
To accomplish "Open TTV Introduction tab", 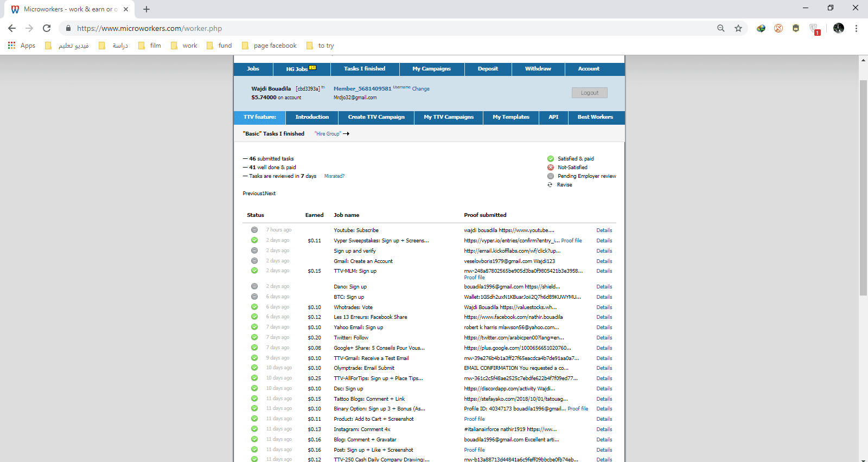I will [x=312, y=117].
